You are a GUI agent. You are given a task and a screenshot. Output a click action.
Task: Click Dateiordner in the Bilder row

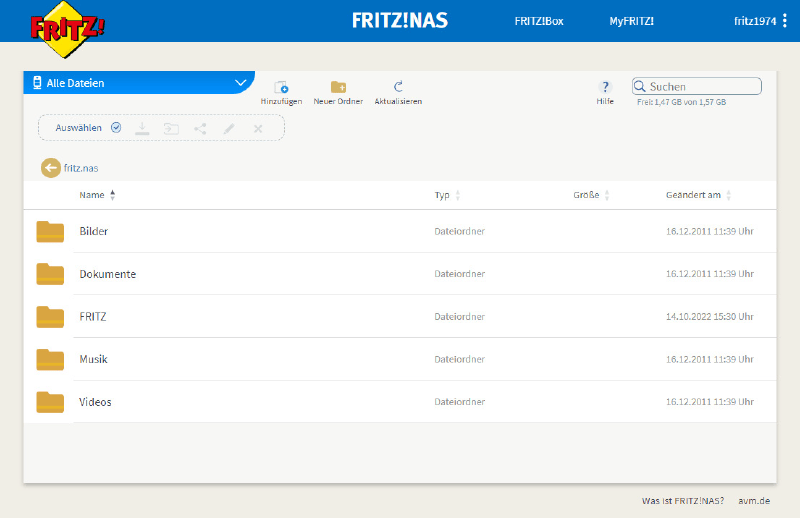click(x=459, y=231)
